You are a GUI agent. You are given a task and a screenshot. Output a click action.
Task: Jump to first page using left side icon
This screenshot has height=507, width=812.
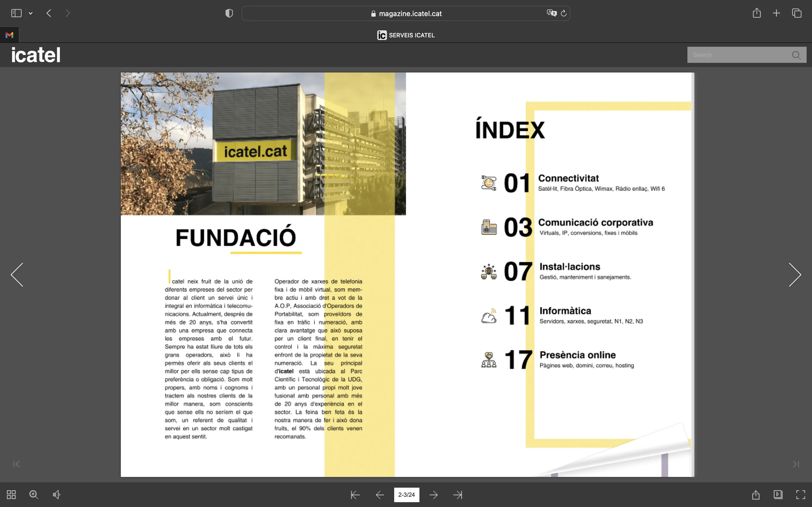point(16,464)
